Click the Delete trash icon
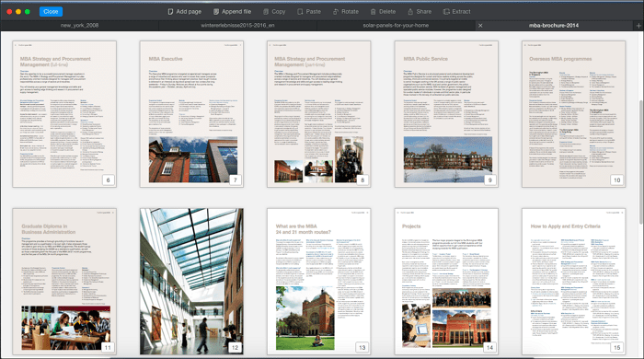Image resolution: width=644 pixels, height=359 pixels. click(x=373, y=11)
